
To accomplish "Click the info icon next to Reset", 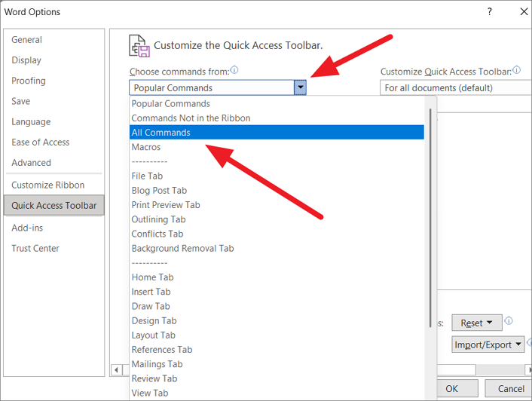I will coord(509,320).
